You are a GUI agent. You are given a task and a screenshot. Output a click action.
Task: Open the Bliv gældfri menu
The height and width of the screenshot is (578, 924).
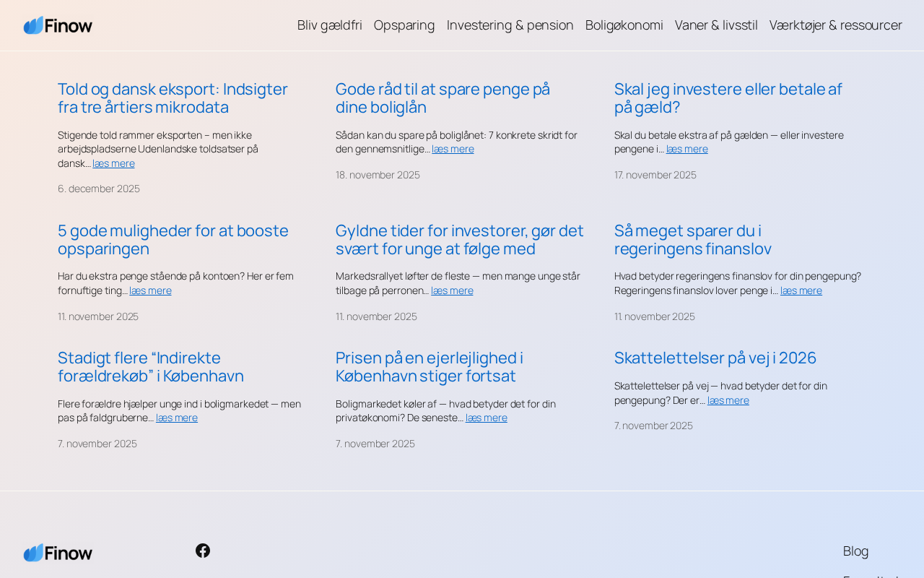point(329,25)
